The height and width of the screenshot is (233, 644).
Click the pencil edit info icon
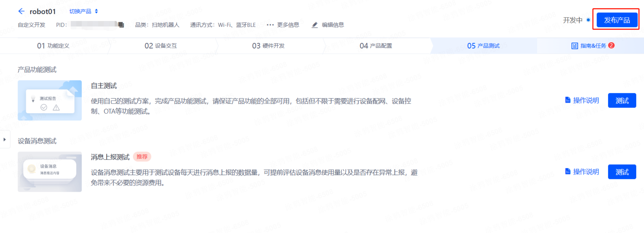click(314, 25)
